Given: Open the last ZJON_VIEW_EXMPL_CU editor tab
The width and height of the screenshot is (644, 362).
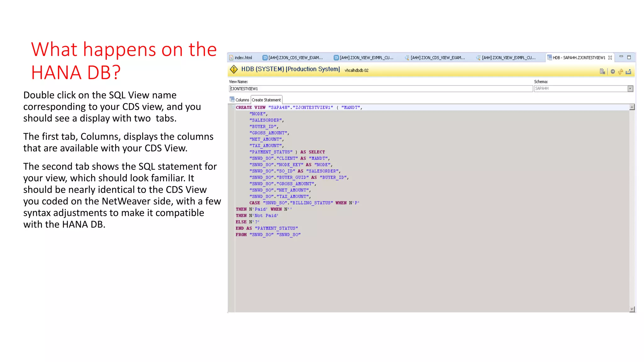Looking at the screenshot, I should pos(508,58).
